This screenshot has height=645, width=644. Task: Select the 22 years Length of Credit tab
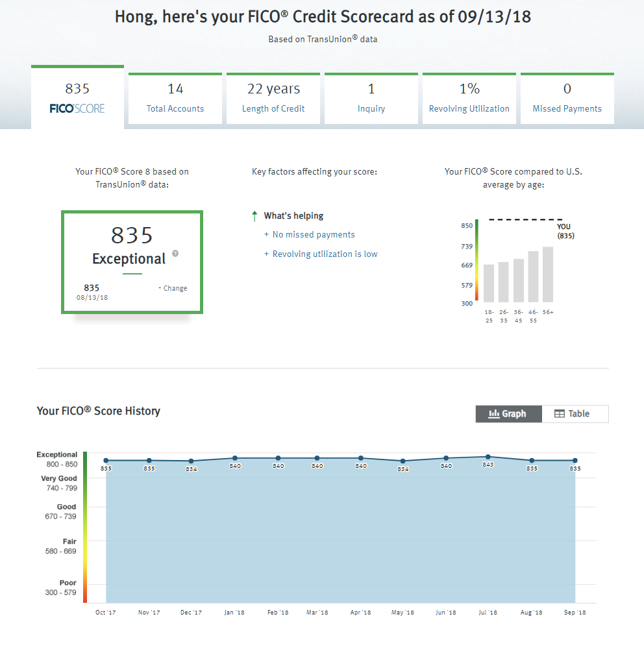(273, 97)
